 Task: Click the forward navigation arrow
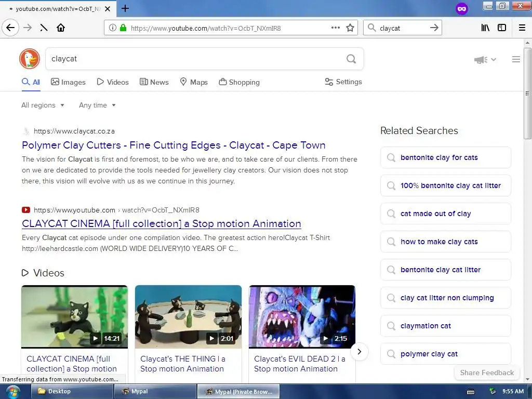pyautogui.click(x=28, y=28)
